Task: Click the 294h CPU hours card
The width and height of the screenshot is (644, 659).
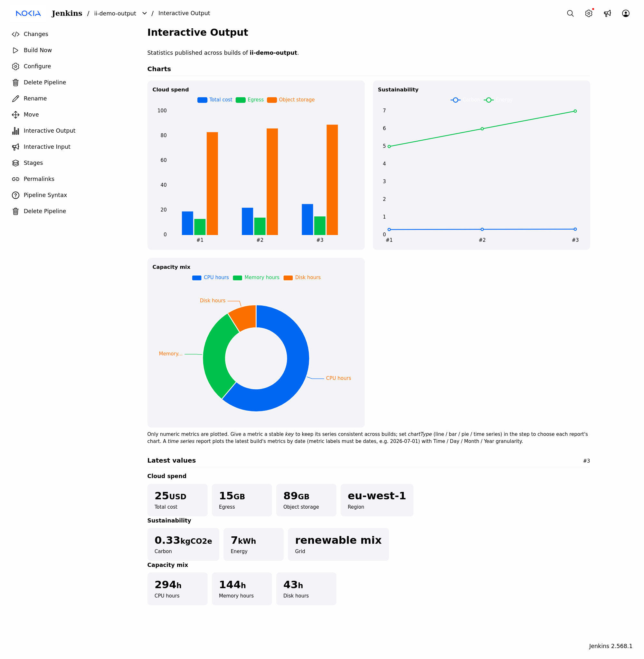Action: click(177, 589)
